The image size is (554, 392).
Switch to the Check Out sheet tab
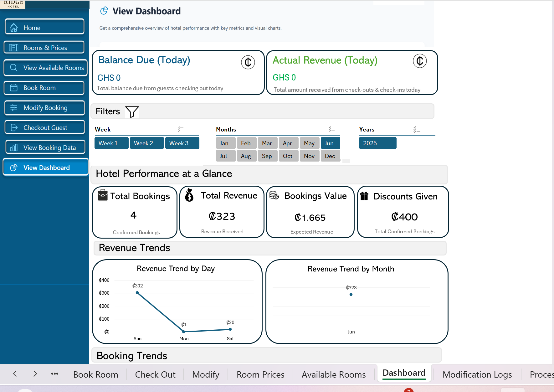(155, 374)
